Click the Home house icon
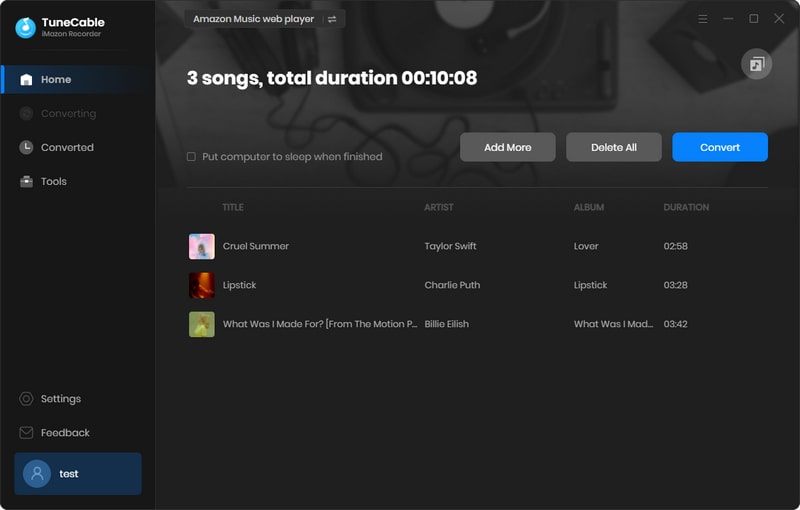Image resolution: width=800 pixels, height=510 pixels. click(26, 80)
